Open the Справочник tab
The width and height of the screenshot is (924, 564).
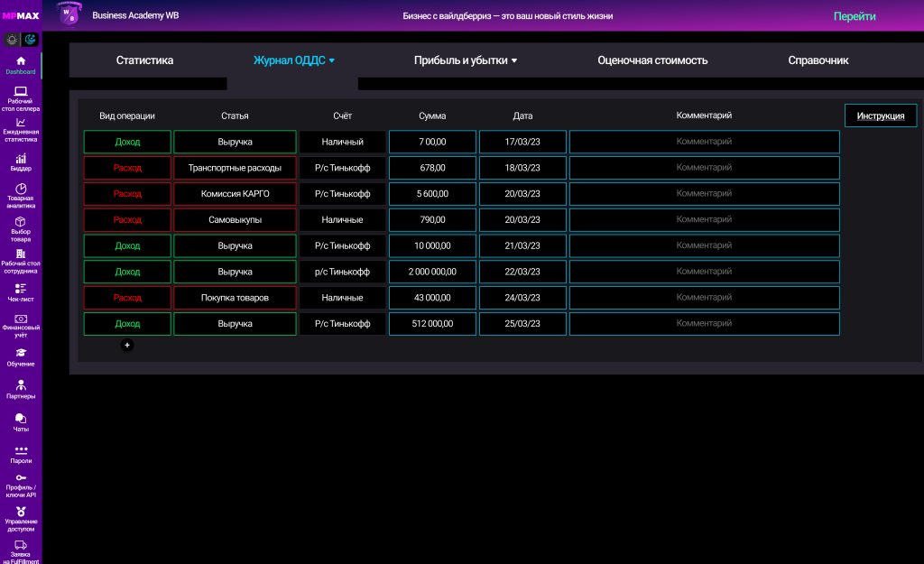pyautogui.click(x=818, y=60)
